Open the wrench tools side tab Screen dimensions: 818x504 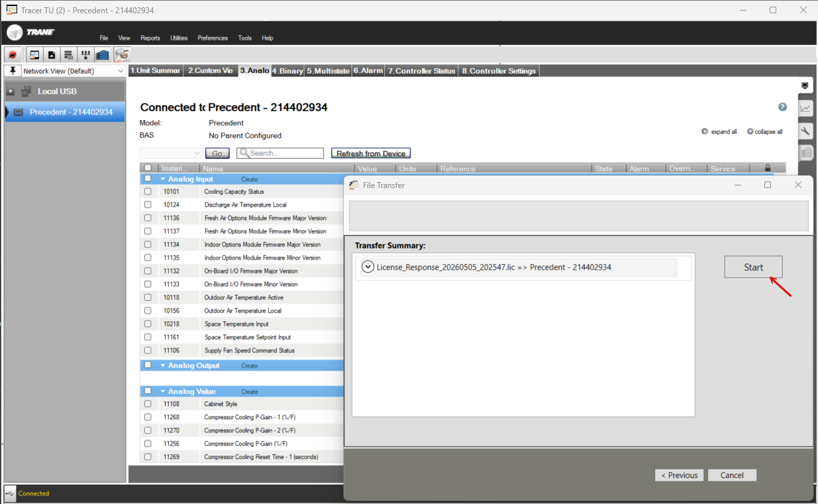(x=805, y=131)
